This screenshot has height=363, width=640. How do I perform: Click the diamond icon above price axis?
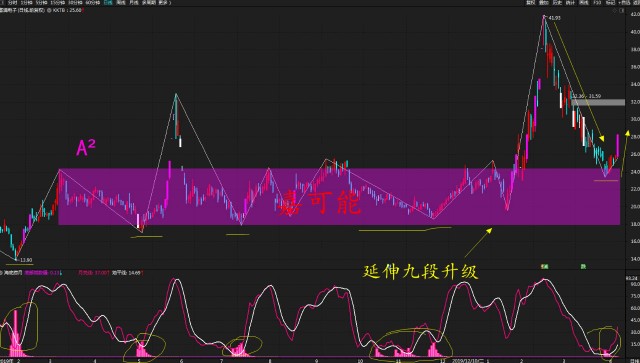pyautogui.click(x=615, y=10)
